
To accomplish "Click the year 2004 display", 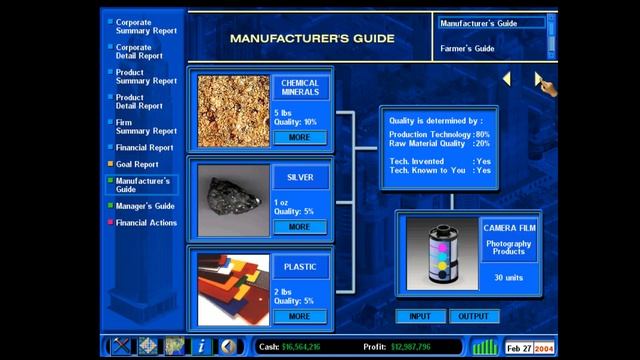I will [544, 349].
